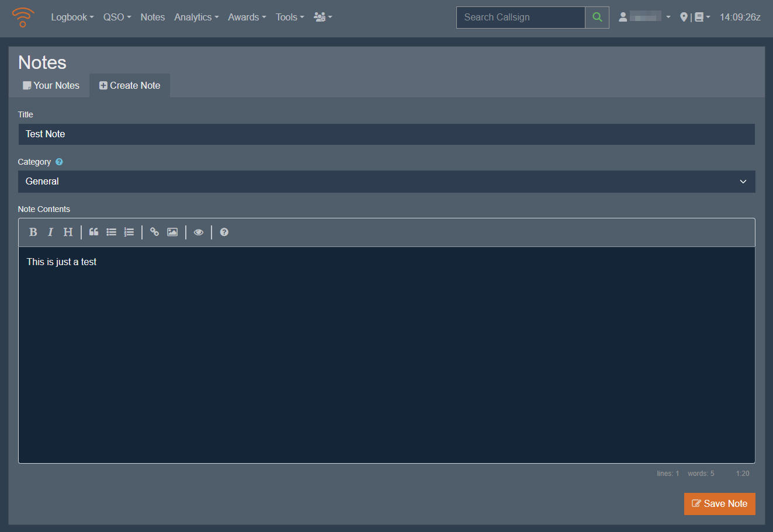Click the Category help question mark
This screenshot has width=773, height=532.
pyautogui.click(x=59, y=162)
